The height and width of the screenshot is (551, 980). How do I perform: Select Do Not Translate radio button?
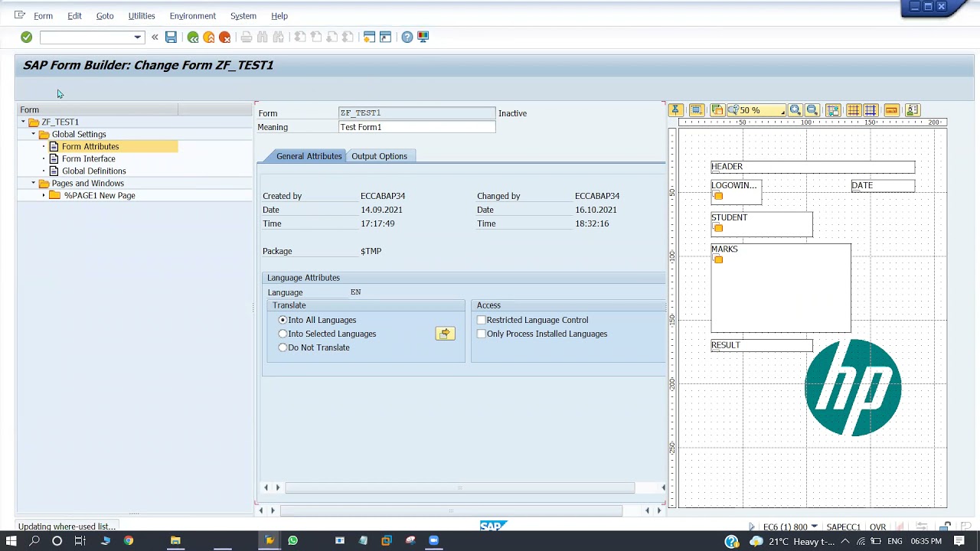pos(283,347)
